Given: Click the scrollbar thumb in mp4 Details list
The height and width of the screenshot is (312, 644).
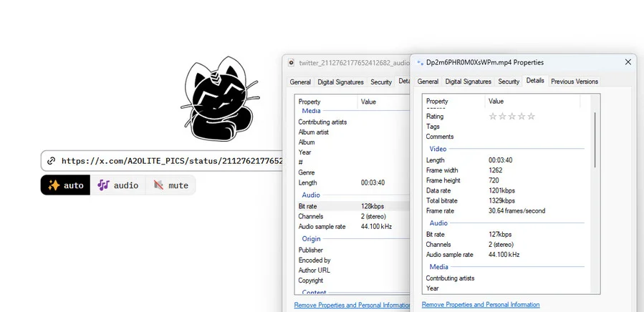Looking at the screenshot, I should tap(595, 140).
